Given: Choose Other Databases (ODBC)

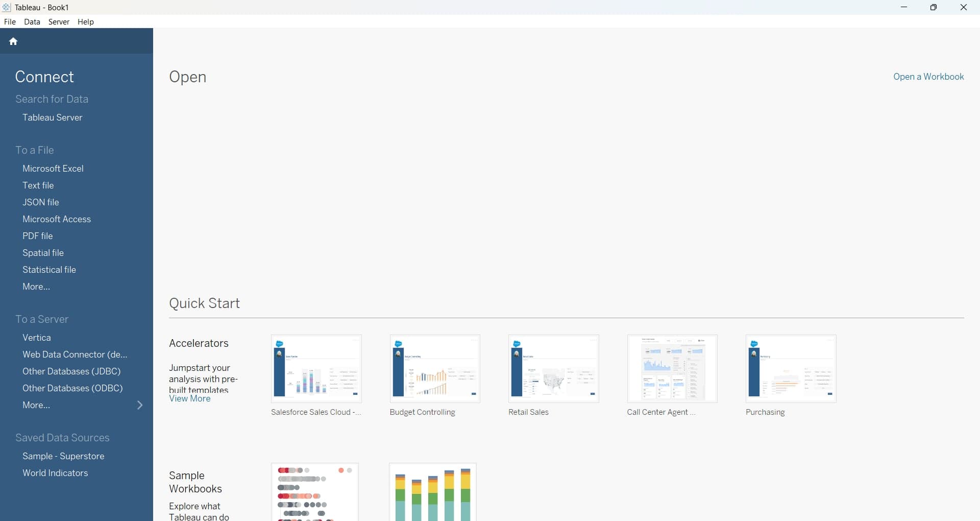Looking at the screenshot, I should click(x=72, y=388).
